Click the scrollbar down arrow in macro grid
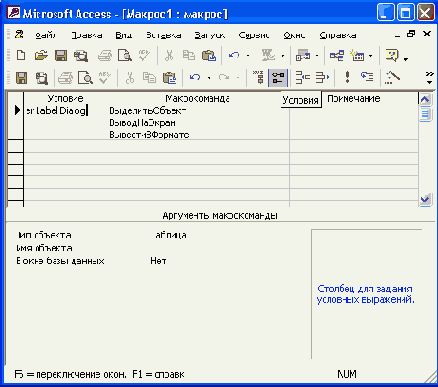 point(425,200)
